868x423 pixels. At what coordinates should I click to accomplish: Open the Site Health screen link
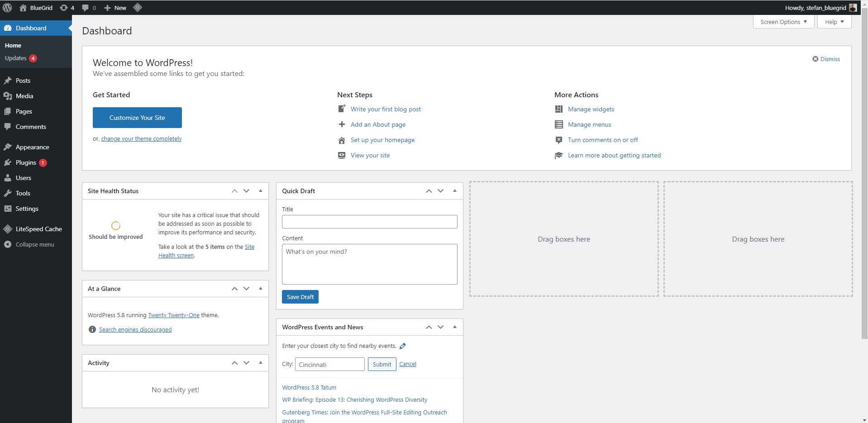coord(206,251)
